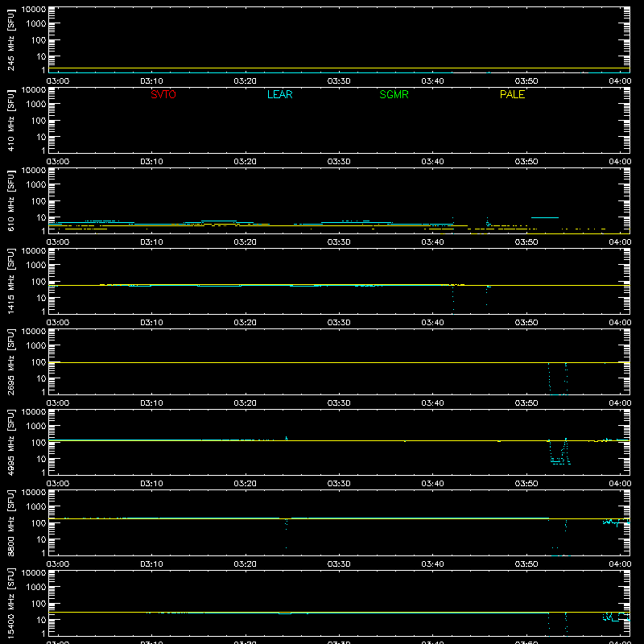Click the cyan LEAR legend label
Screen dimensions: 644x644
click(x=279, y=94)
